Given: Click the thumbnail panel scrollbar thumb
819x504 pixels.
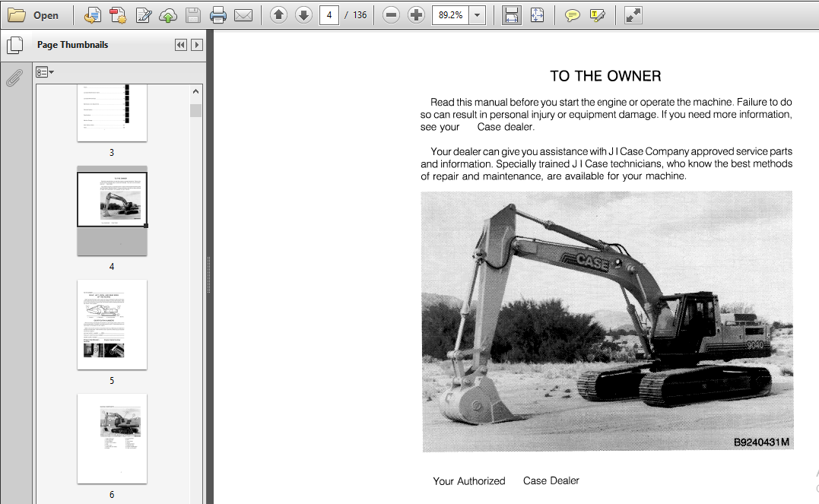Looking at the screenshot, I should coord(196,111).
